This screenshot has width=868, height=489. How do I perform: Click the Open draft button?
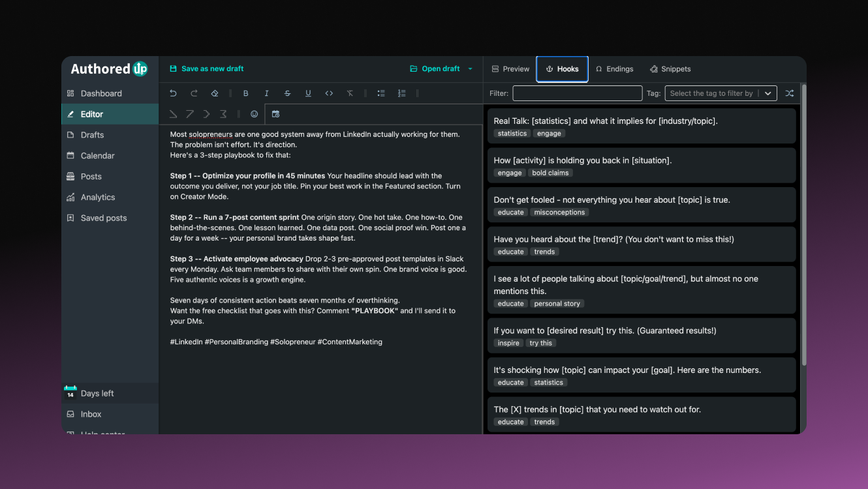click(435, 69)
